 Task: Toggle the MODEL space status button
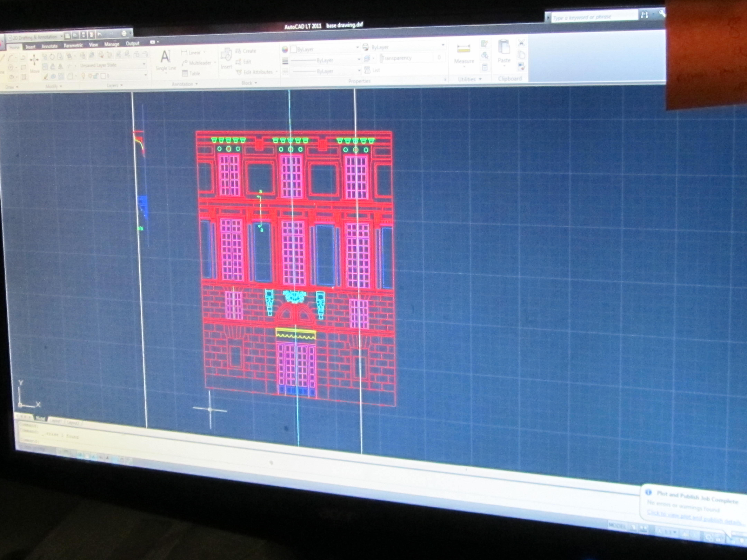pos(617,526)
